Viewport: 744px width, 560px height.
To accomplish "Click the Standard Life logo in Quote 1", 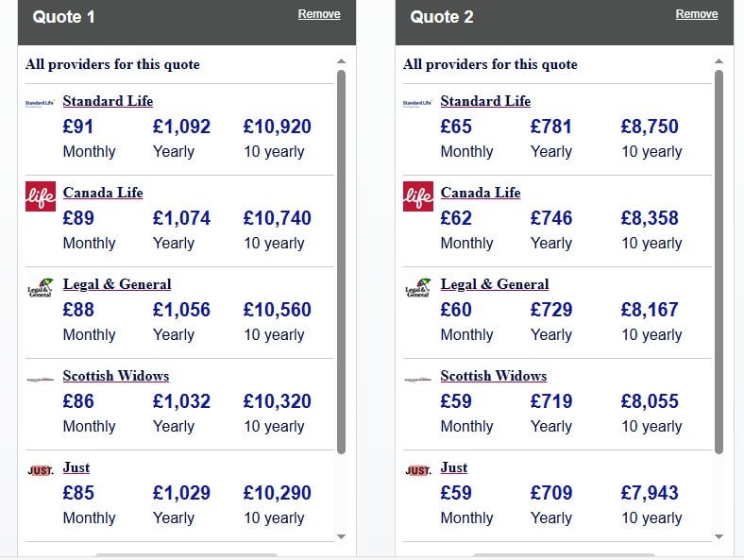I will click(x=40, y=102).
